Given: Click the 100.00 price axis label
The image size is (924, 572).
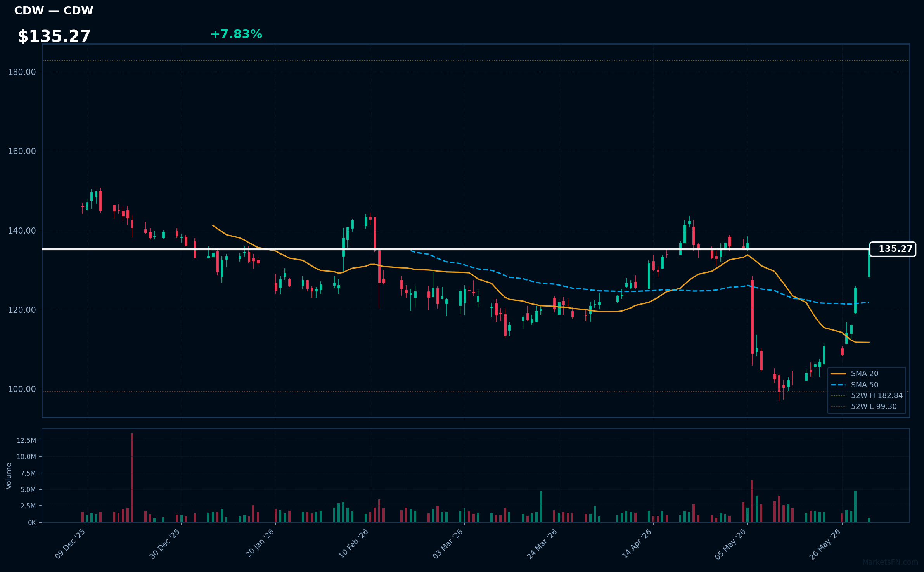Looking at the screenshot, I should pos(22,389).
